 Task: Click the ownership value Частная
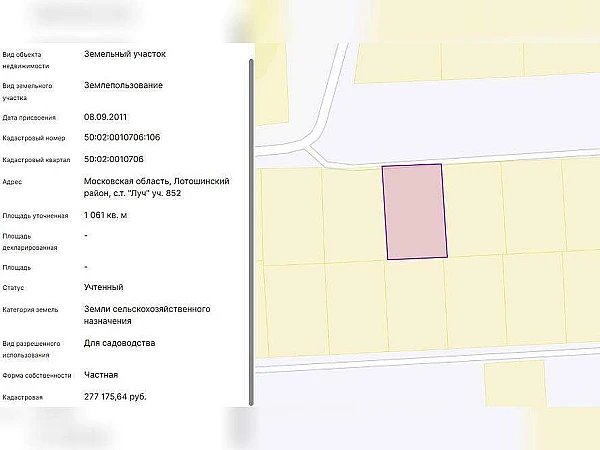click(x=101, y=375)
